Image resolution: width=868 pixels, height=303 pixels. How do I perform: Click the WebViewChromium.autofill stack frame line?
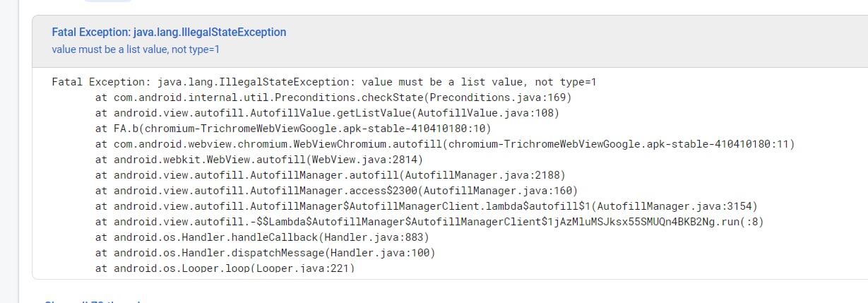click(445, 144)
